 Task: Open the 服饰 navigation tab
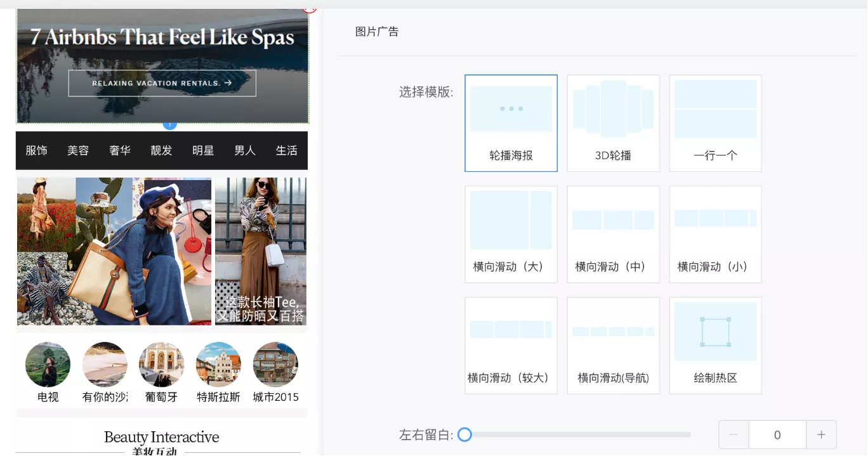(36, 150)
